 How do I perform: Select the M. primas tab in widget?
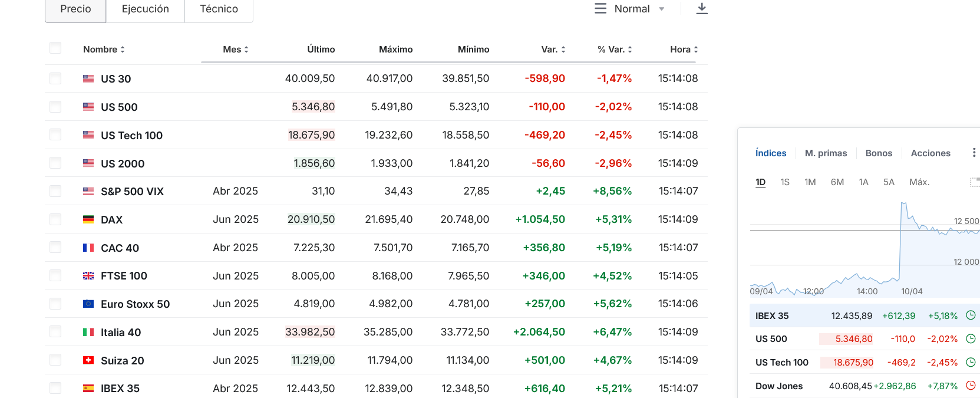[826, 153]
